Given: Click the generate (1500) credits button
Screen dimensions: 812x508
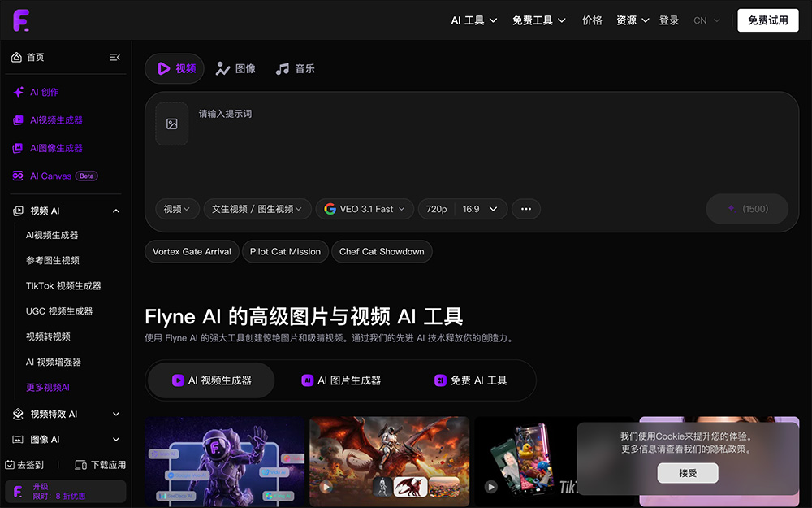Looking at the screenshot, I should click(747, 209).
